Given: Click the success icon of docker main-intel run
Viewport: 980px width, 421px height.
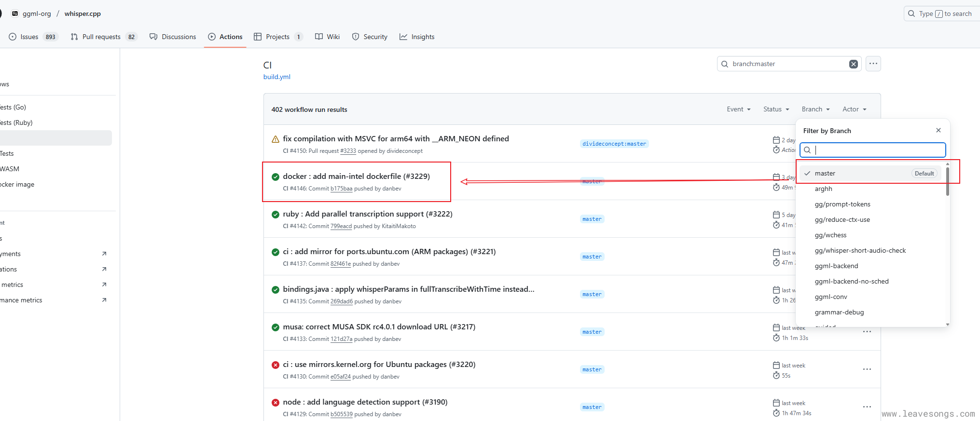Looking at the screenshot, I should (276, 177).
